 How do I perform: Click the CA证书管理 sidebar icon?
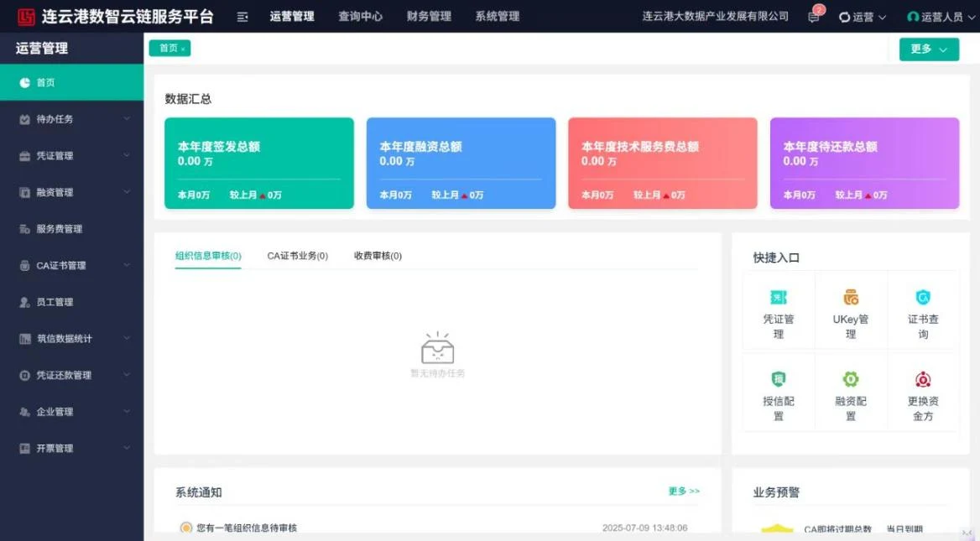[24, 266]
